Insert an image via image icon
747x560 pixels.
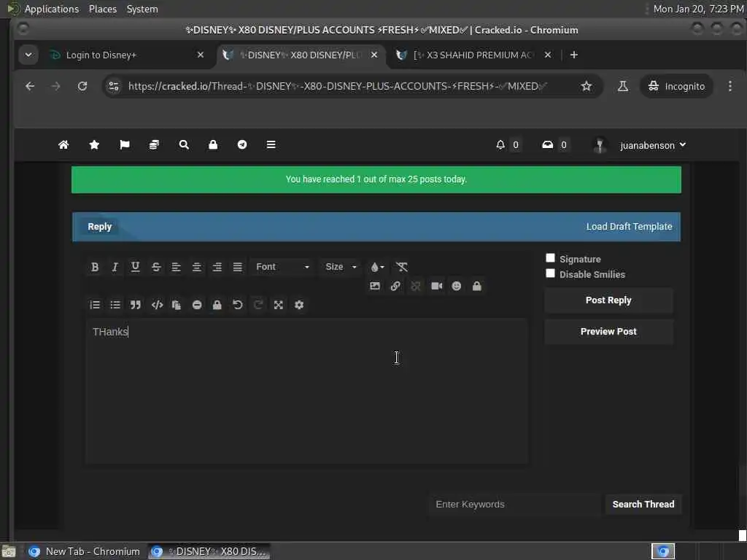point(375,286)
